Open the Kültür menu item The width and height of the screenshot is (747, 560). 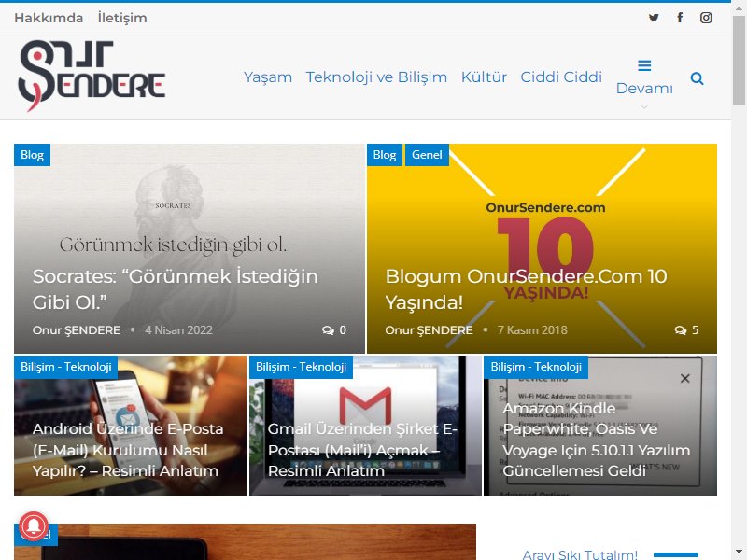pos(484,77)
